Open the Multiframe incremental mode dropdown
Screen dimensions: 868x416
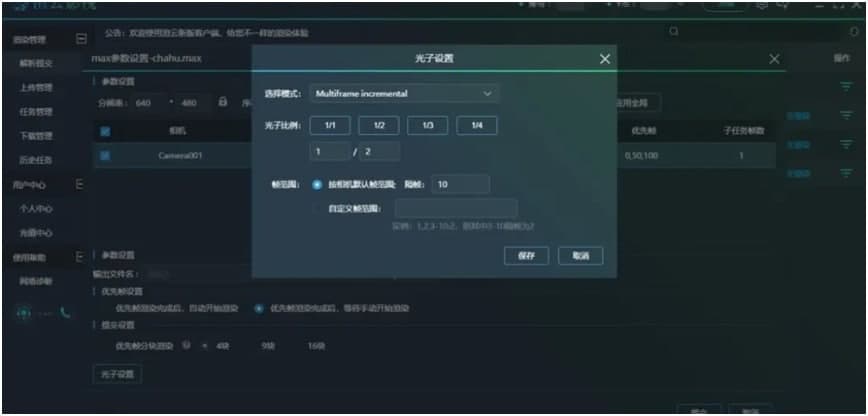(404, 94)
